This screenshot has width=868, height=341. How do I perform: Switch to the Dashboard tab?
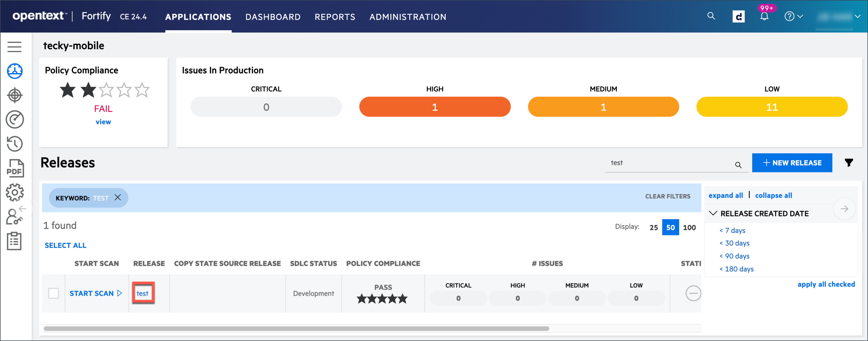click(x=273, y=17)
